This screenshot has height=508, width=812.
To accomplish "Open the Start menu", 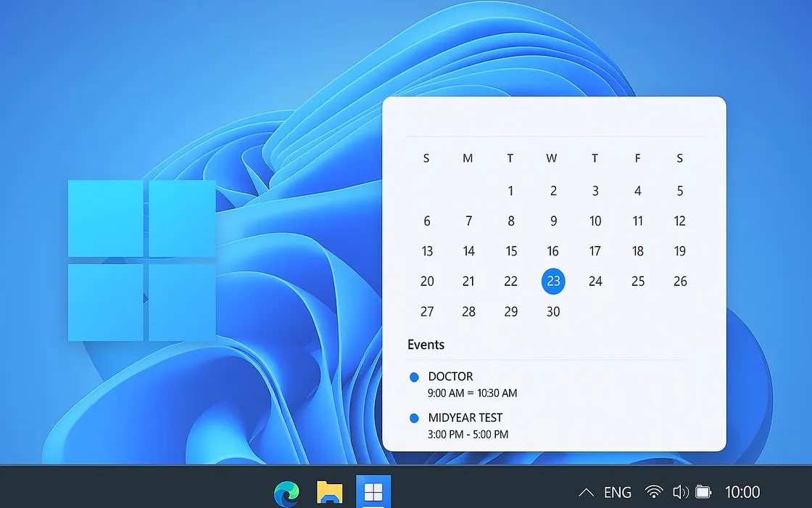I will [x=374, y=491].
